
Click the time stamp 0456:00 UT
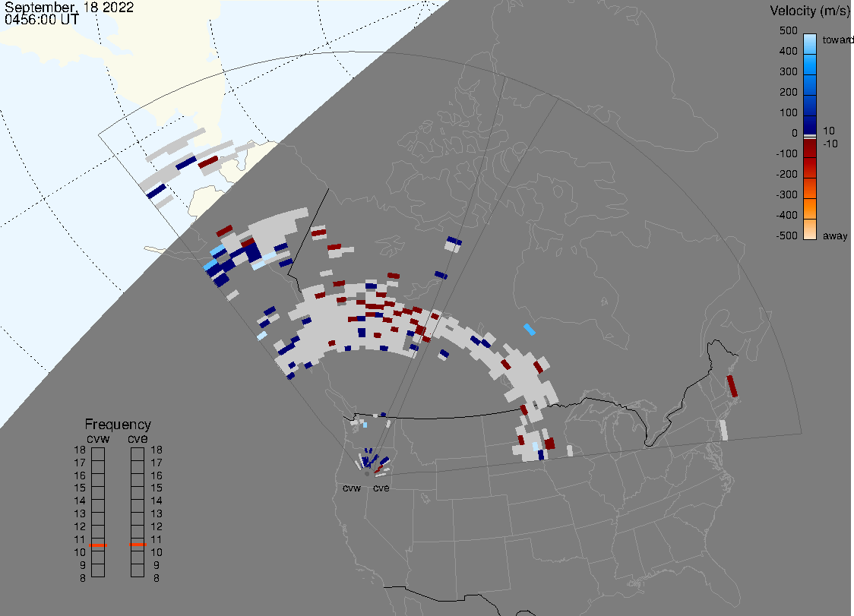click(41, 20)
